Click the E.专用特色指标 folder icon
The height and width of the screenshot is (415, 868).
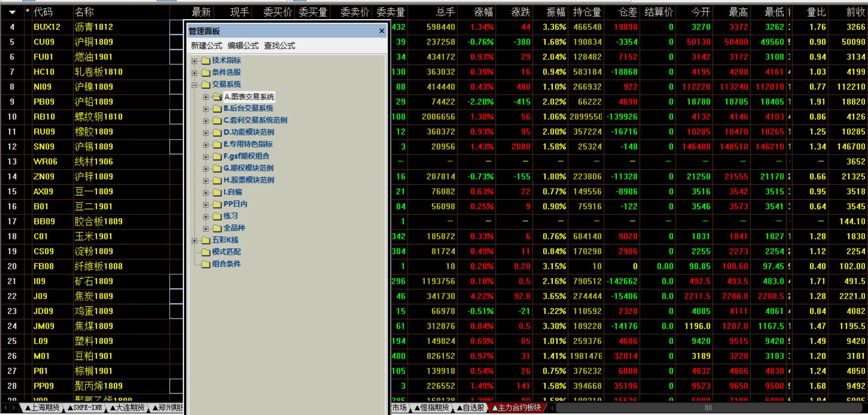(x=218, y=145)
